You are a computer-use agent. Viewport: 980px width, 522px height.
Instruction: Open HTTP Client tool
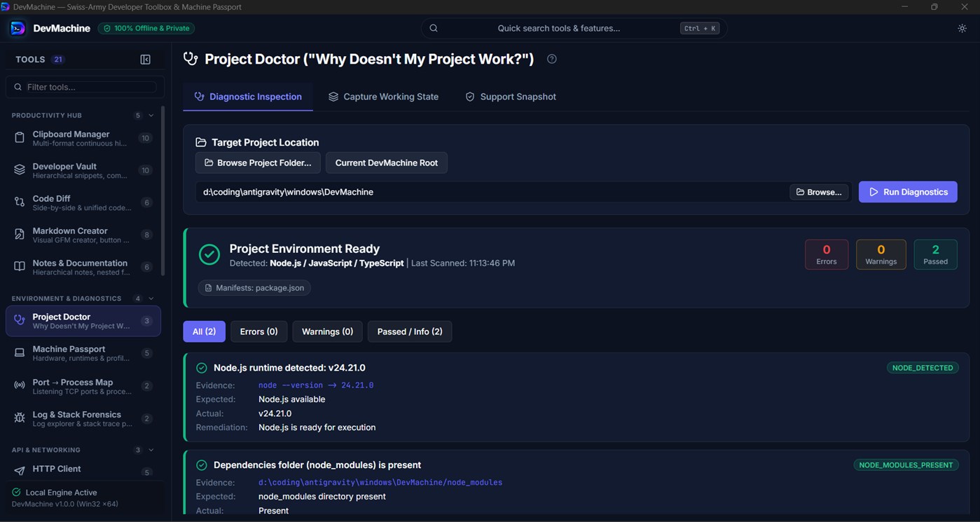83,469
